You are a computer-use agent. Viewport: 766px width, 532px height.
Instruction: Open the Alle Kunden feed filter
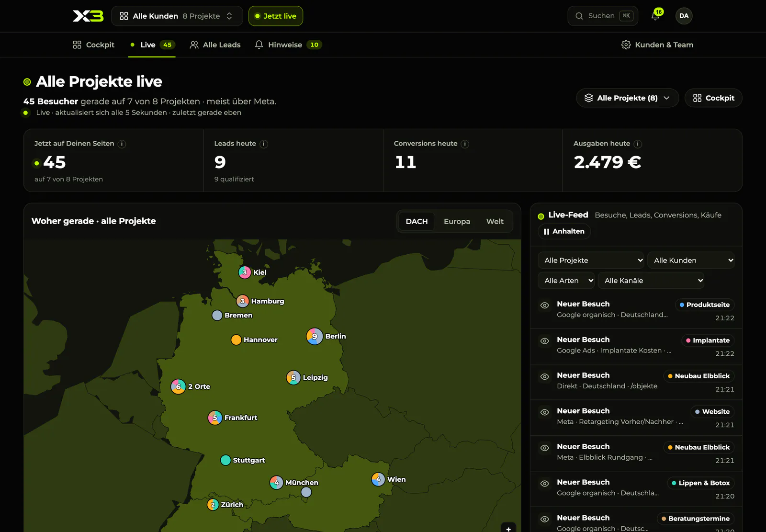click(x=691, y=260)
